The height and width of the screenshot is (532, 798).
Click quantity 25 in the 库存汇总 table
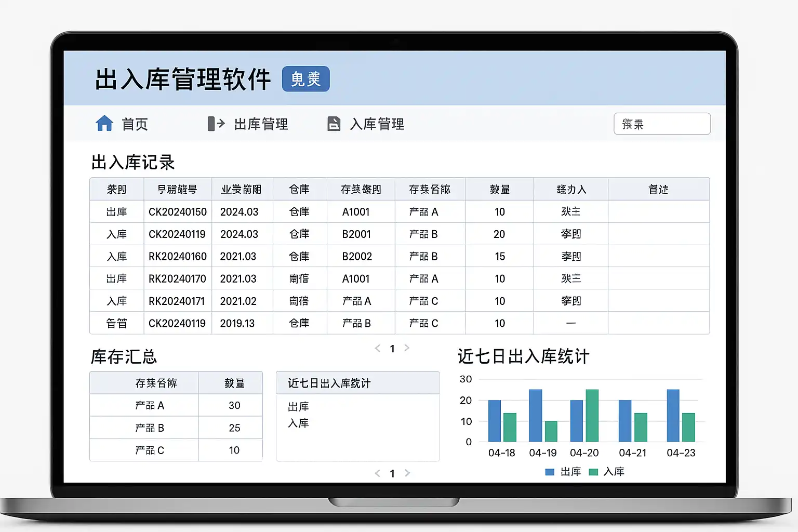tap(234, 428)
